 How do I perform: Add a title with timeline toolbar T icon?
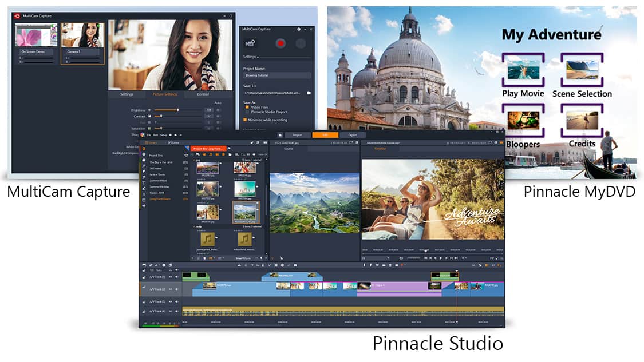[252, 265]
